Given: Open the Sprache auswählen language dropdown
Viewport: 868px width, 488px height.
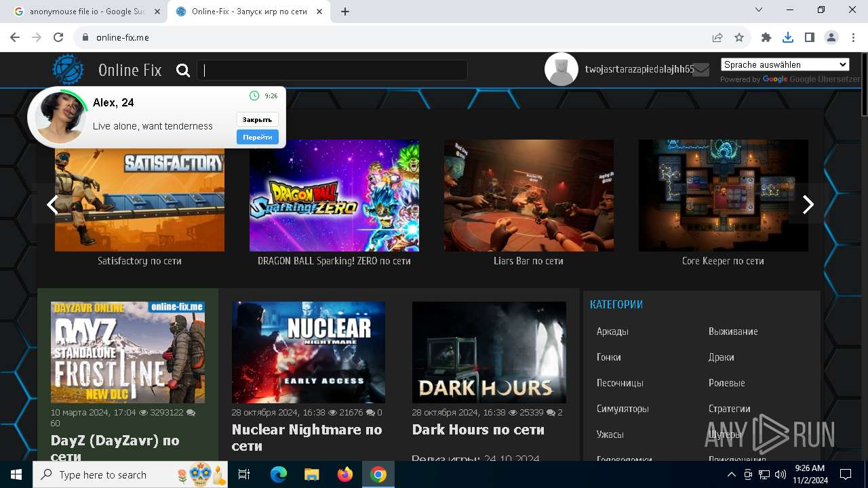Looking at the screenshot, I should click(x=785, y=64).
